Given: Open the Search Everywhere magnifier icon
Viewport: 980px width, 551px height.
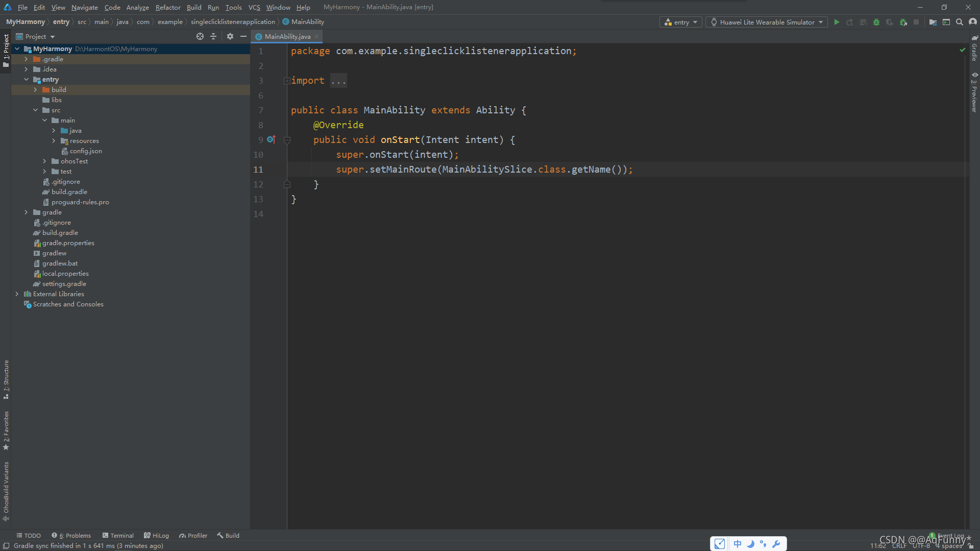Looking at the screenshot, I should [960, 22].
